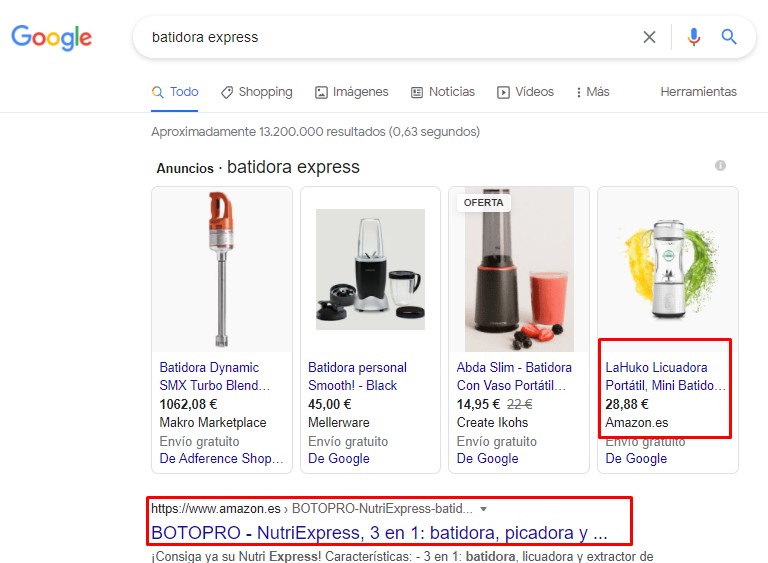
Task: Open the Batidora Dynamic SMX Turbo Blend product image
Action: click(x=222, y=269)
